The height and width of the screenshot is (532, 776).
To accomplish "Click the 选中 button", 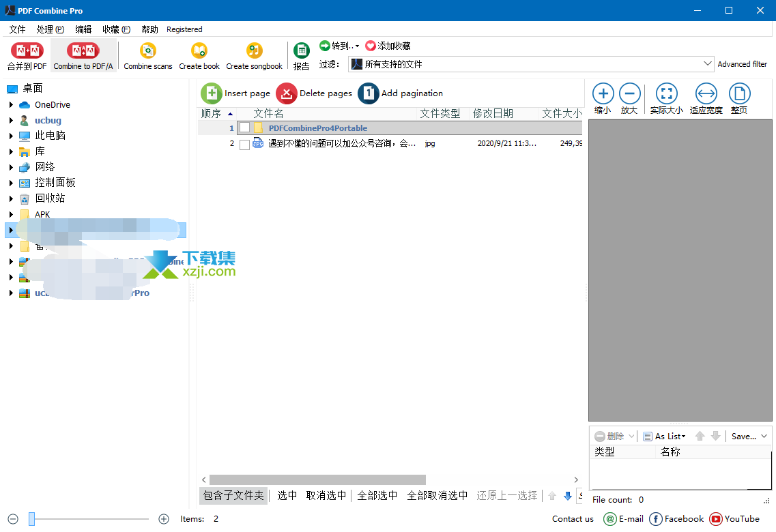I will pyautogui.click(x=287, y=496).
